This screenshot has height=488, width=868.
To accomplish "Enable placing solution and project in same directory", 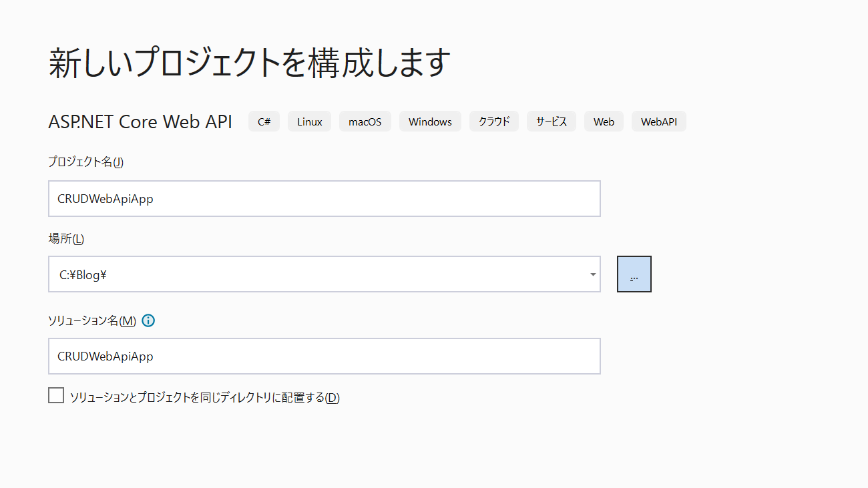I will point(56,396).
